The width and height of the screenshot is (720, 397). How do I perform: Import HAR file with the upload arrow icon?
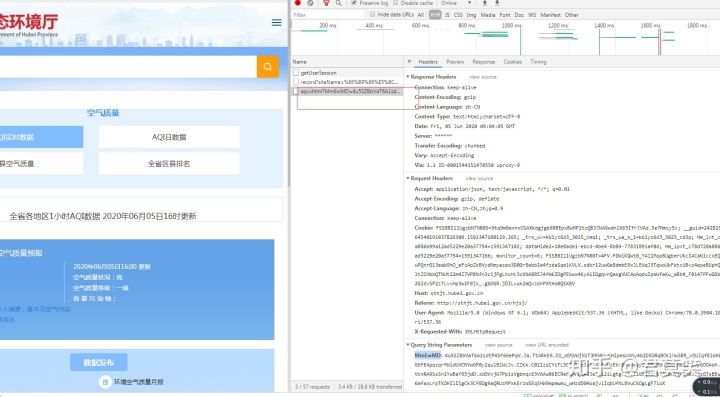pyautogui.click(x=484, y=3)
